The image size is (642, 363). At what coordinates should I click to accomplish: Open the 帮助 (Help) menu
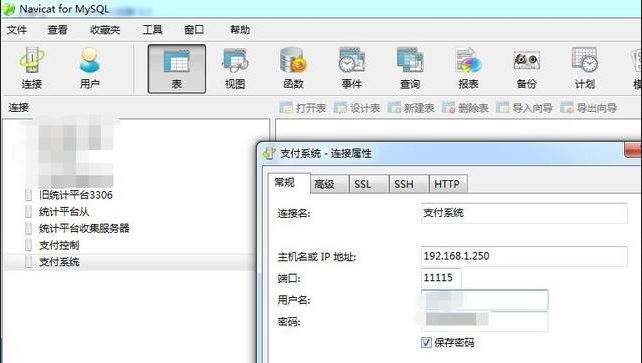(240, 30)
